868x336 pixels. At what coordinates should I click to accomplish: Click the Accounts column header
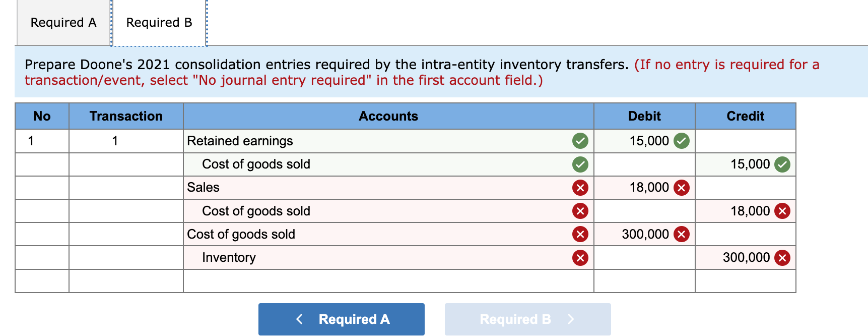(388, 116)
